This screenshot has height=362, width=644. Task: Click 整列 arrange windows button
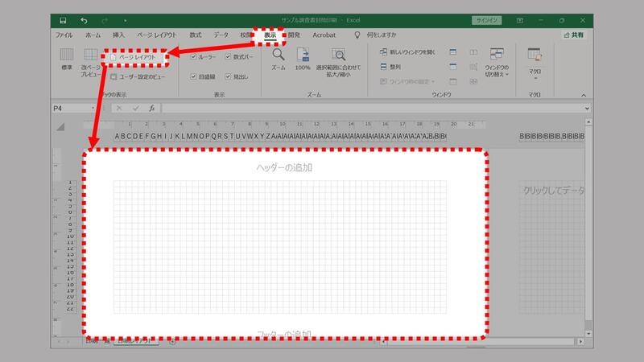[390, 67]
